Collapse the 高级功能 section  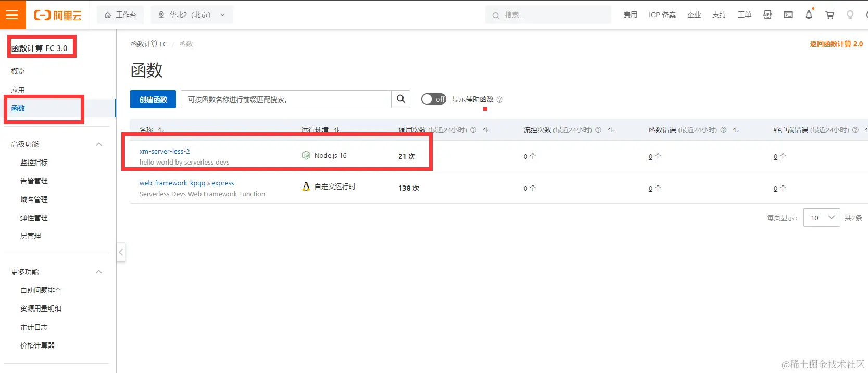[x=99, y=144]
